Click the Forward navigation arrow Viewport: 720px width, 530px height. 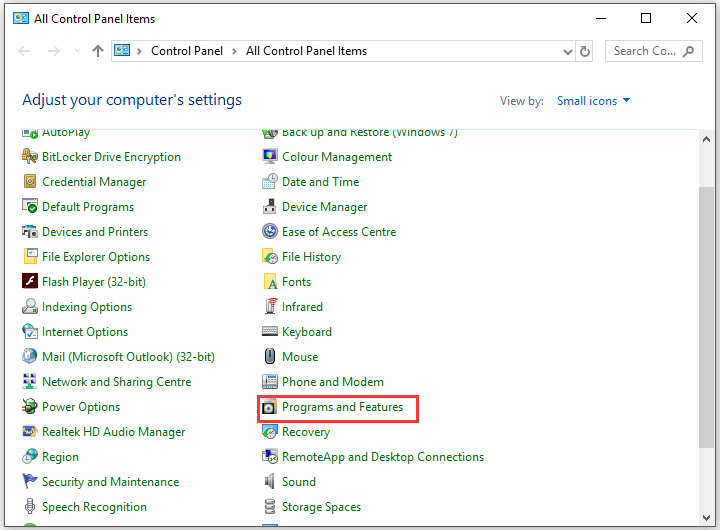(x=54, y=51)
